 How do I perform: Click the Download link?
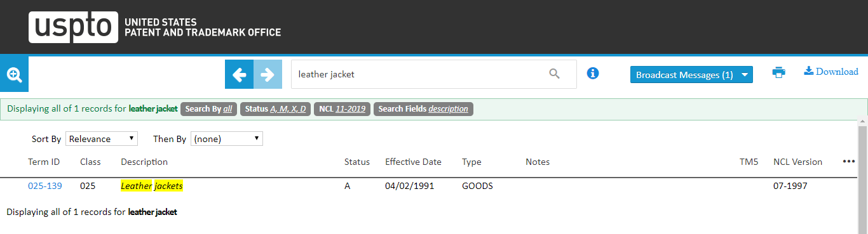pyautogui.click(x=831, y=72)
